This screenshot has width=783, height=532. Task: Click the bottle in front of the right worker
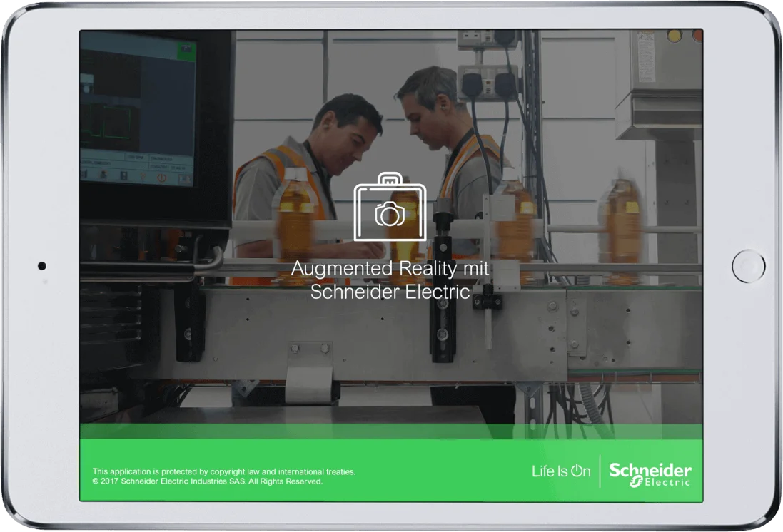click(x=515, y=221)
